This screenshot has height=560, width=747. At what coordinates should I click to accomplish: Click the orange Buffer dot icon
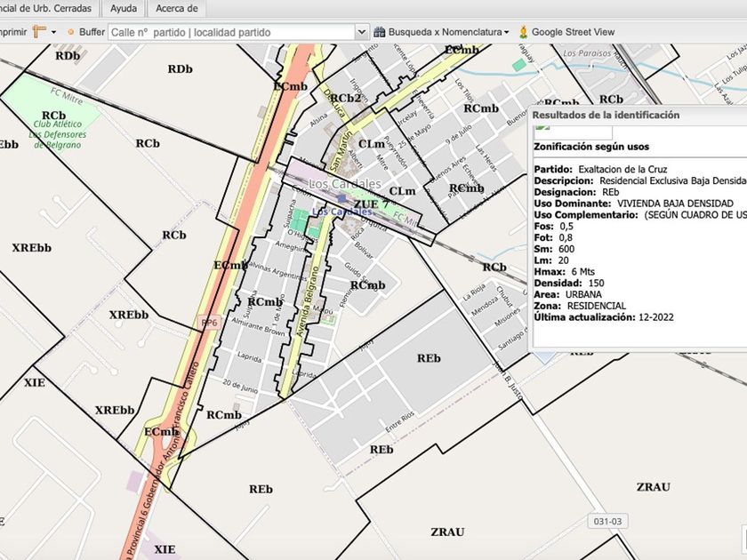pyautogui.click(x=70, y=32)
